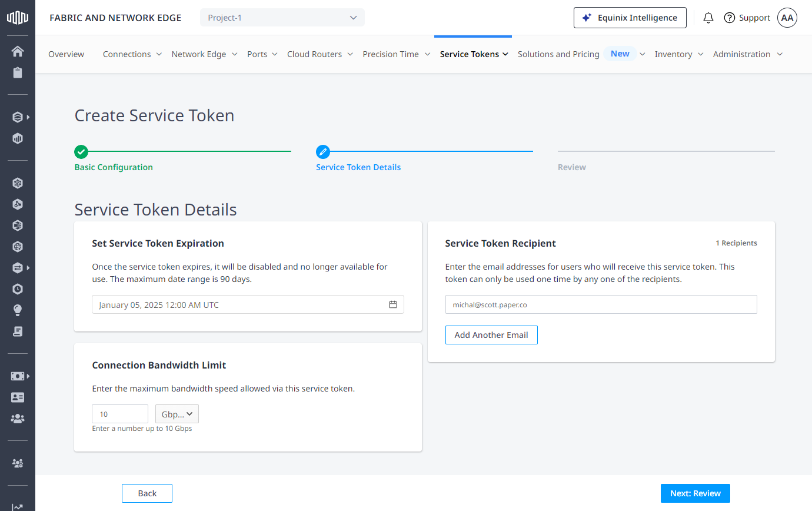Viewport: 812px width, 511px height.
Task: Expand the Precision Time menu
Action: tap(397, 54)
